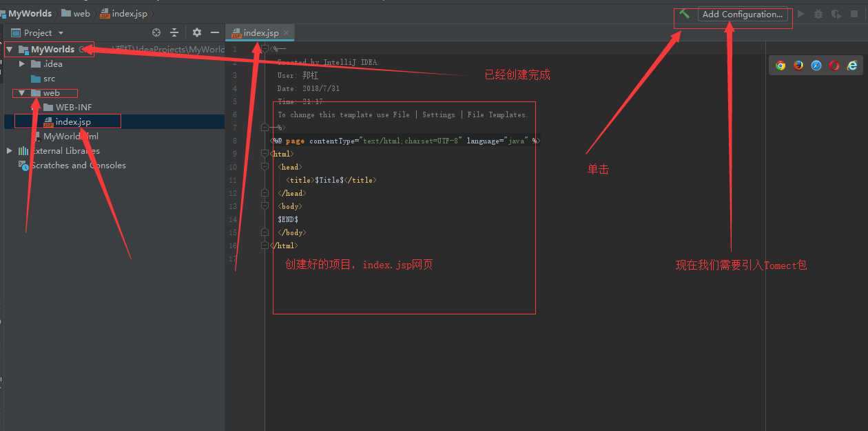Fold the body tag at line 13

pyautogui.click(x=265, y=206)
